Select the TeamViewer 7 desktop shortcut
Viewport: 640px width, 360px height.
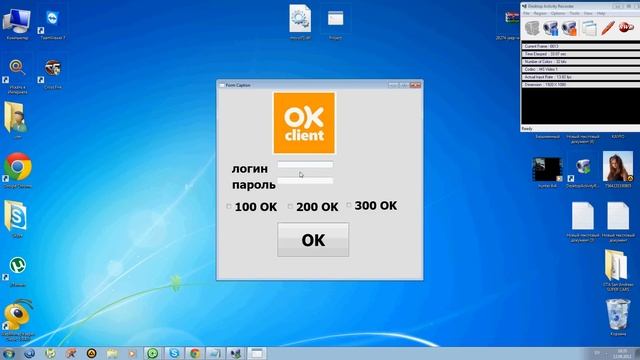click(53, 24)
